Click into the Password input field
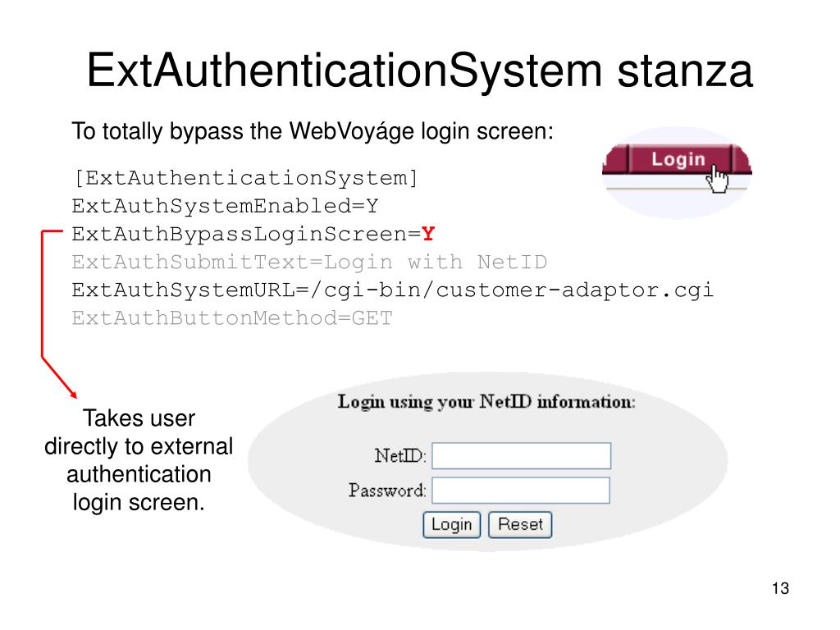840x630 pixels. click(x=521, y=491)
